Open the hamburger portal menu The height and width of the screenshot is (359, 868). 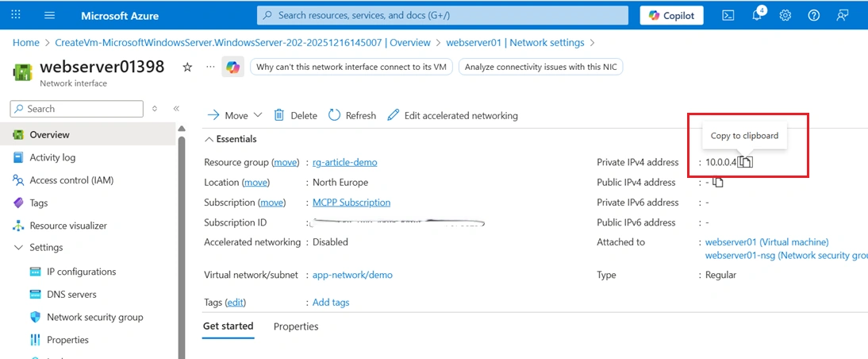49,16
